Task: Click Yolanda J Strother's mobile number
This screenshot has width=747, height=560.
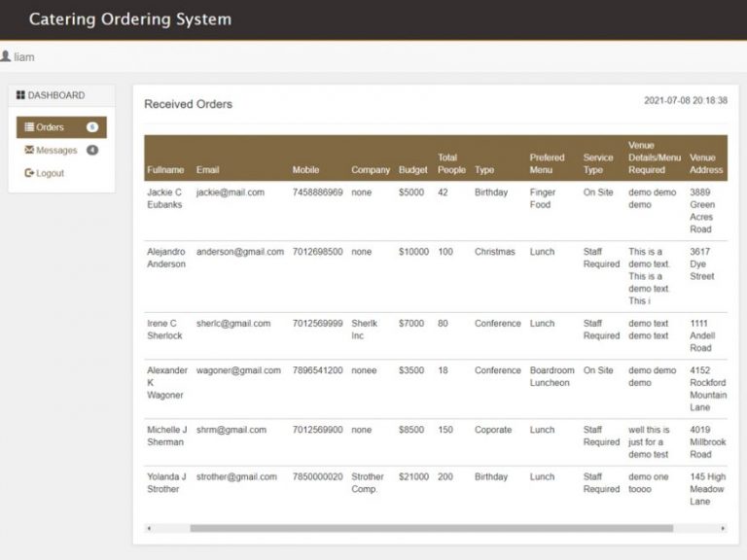Action: [317, 477]
